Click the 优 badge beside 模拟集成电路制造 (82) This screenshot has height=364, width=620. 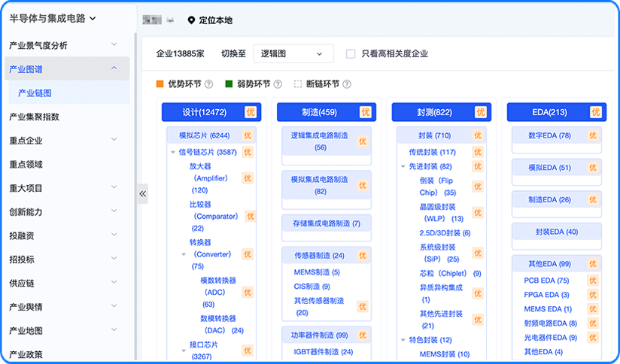coord(363,185)
